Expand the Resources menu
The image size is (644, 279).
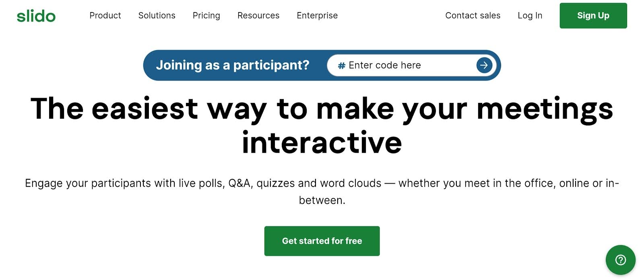(258, 16)
